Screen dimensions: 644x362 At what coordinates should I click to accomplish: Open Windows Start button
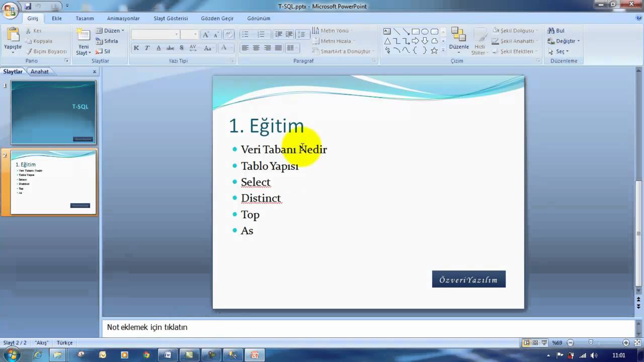[11, 355]
